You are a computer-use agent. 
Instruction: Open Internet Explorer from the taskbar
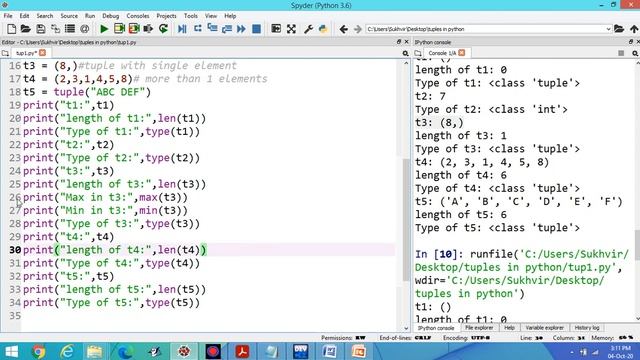click(x=67, y=351)
